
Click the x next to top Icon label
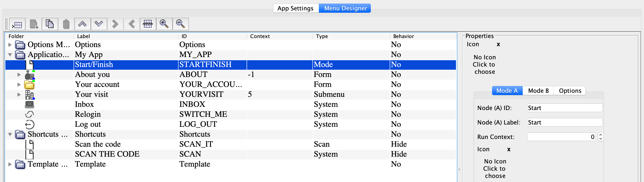coord(498,44)
